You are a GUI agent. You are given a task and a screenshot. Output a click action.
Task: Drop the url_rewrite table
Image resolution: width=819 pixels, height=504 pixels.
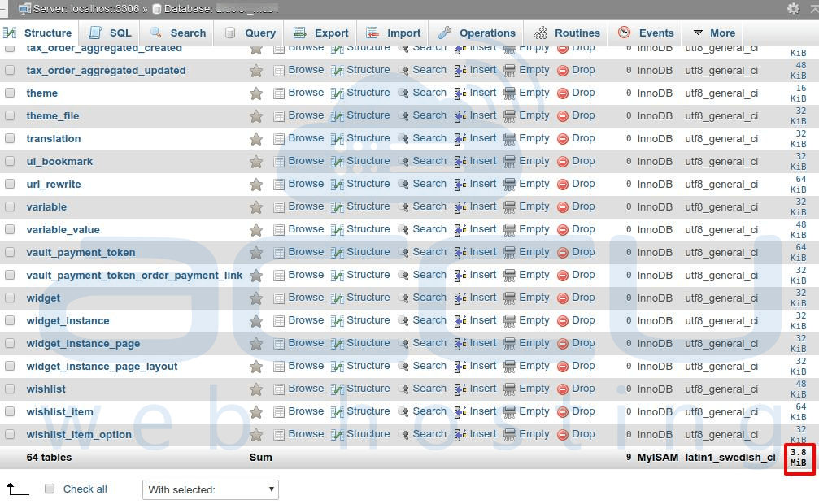(583, 184)
